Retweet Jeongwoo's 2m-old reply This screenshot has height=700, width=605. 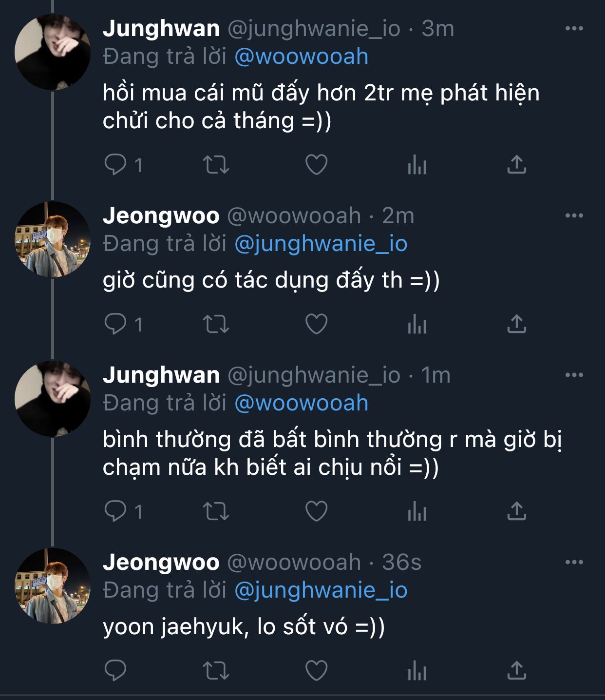(216, 324)
